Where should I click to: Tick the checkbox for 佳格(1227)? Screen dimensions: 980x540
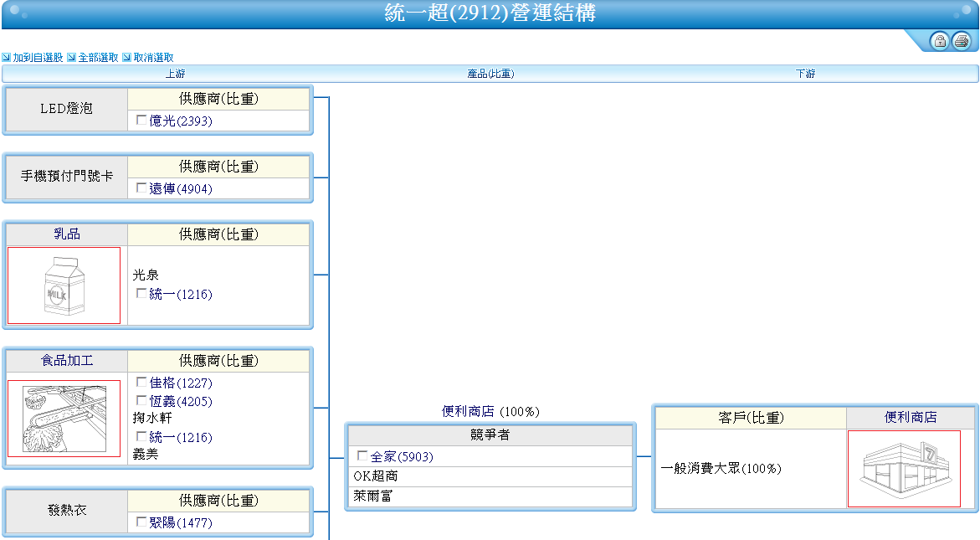pos(142,382)
